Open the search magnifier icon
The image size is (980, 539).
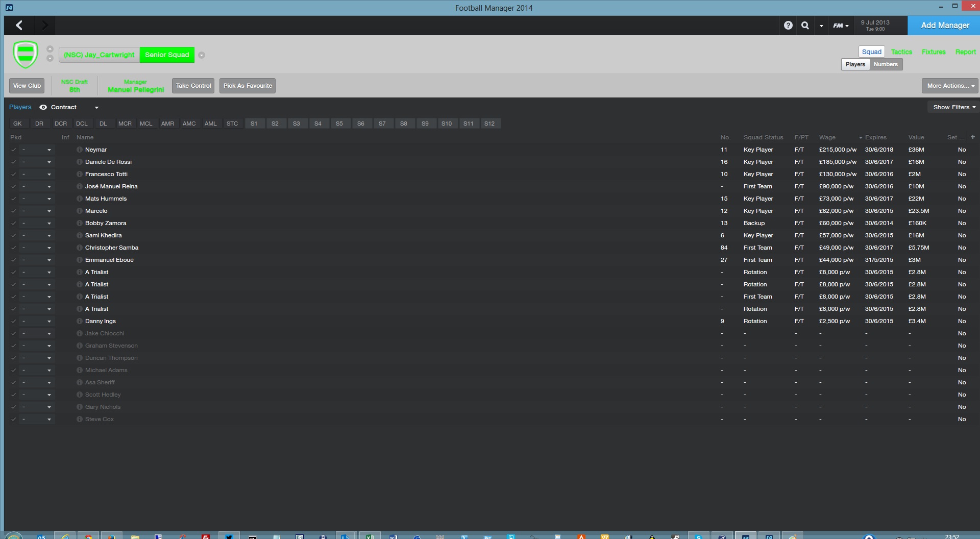tap(805, 25)
